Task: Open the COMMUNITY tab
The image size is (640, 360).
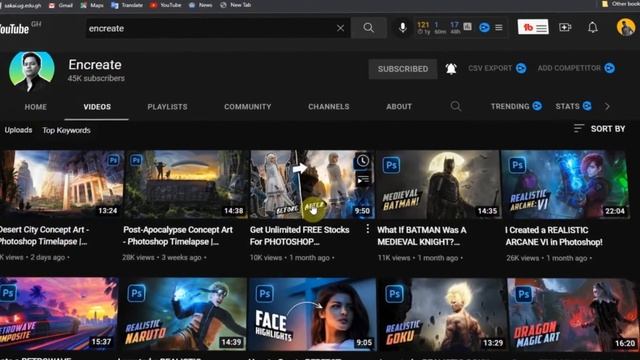Action: coord(247,107)
